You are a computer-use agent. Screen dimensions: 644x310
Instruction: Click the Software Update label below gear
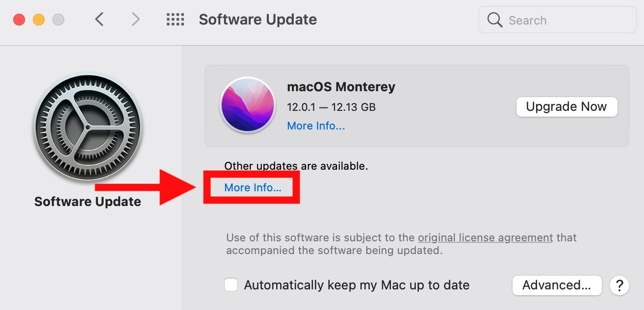point(88,202)
